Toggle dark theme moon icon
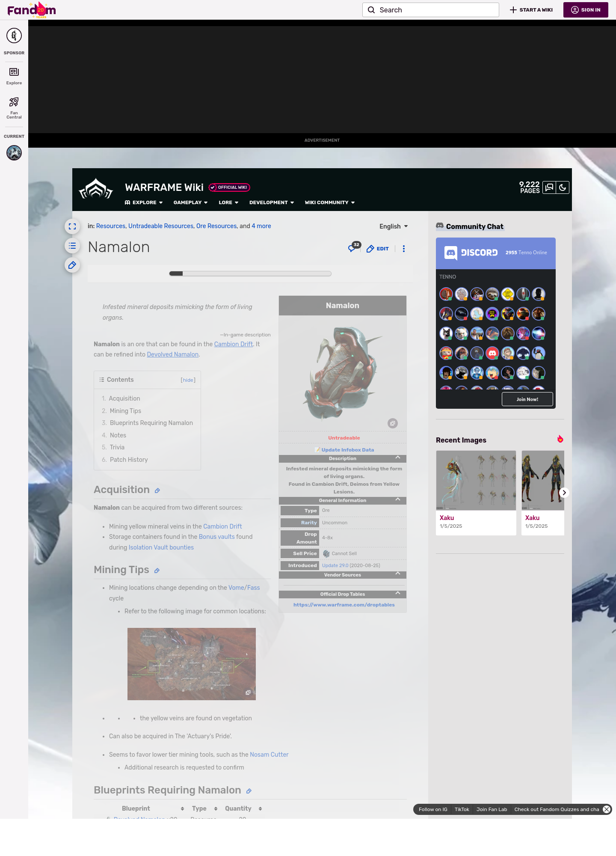Image resolution: width=616 pixels, height=856 pixels. (563, 187)
